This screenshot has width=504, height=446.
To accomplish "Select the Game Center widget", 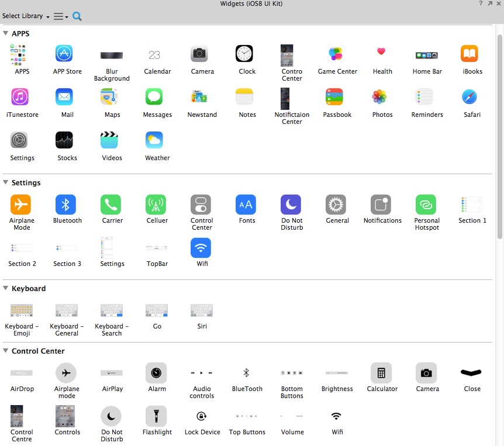I will pyautogui.click(x=336, y=53).
